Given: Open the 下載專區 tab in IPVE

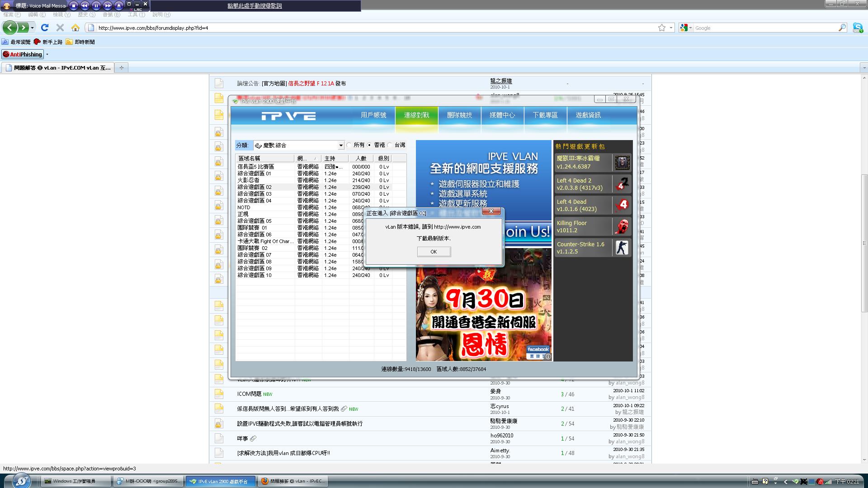Looking at the screenshot, I should click(545, 115).
